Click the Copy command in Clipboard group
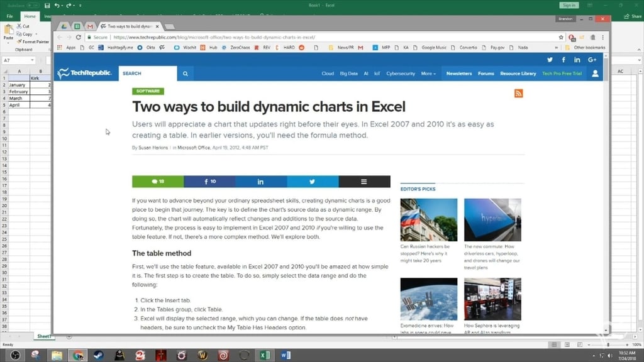The image size is (644, 362). click(25, 34)
